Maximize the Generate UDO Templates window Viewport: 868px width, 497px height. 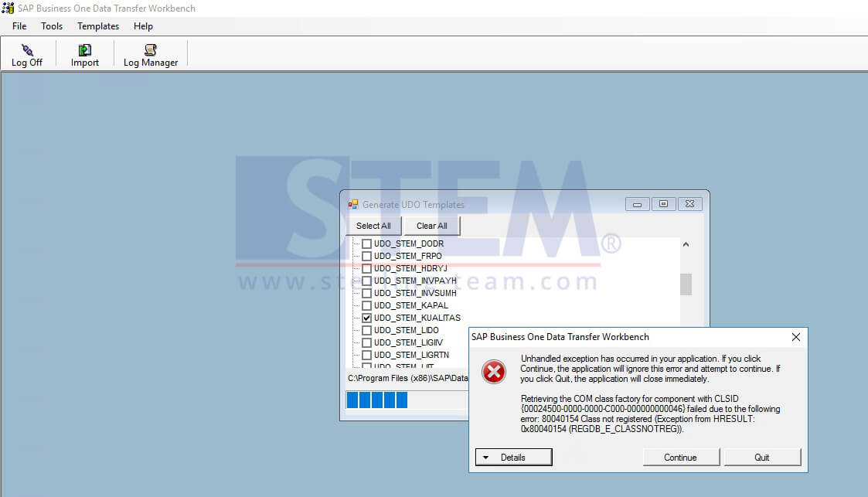(663, 204)
